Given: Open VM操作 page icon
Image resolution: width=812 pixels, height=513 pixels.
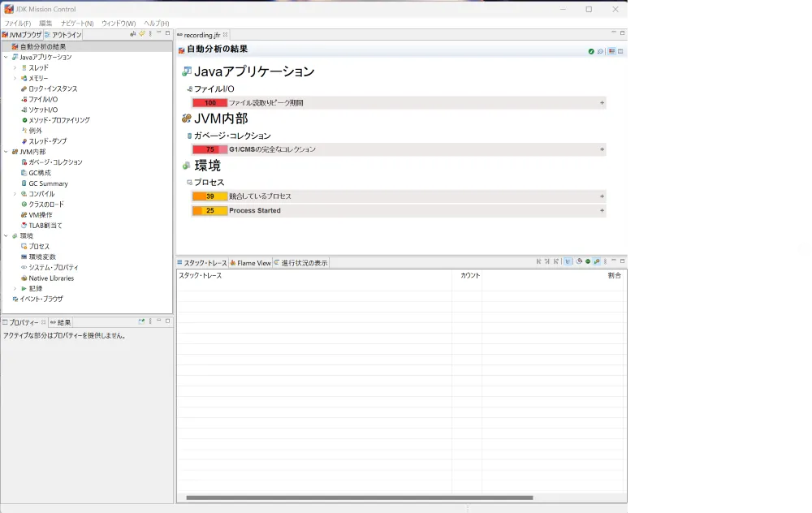Looking at the screenshot, I should pyautogui.click(x=24, y=215).
